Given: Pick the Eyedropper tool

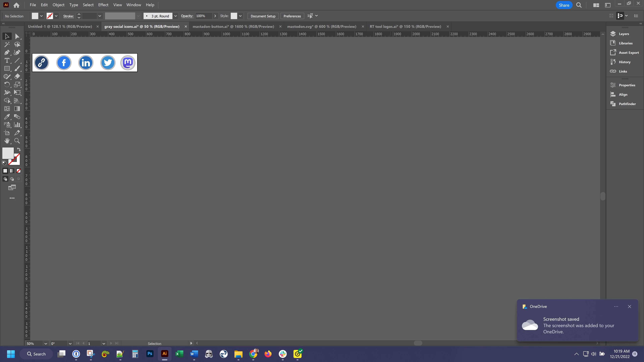Looking at the screenshot, I should point(7,117).
